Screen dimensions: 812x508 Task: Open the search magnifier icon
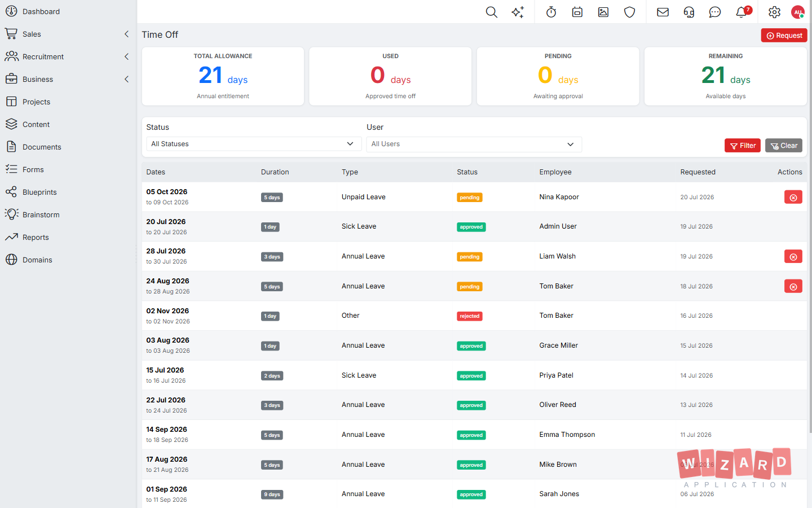click(492, 12)
